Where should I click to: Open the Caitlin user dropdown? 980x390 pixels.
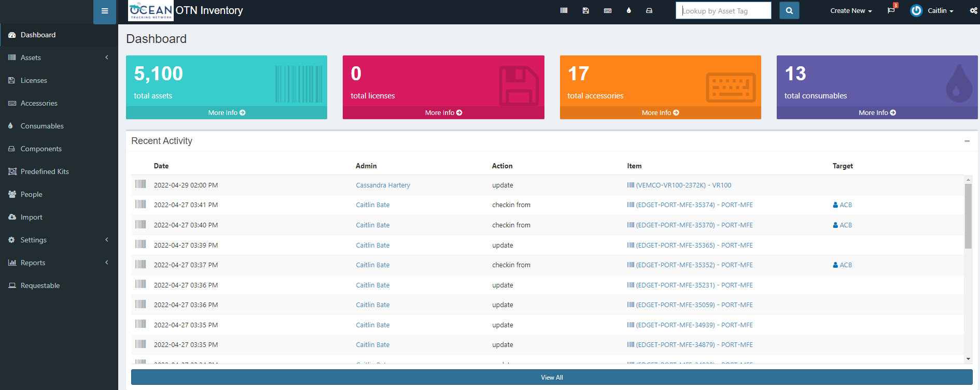pyautogui.click(x=940, y=10)
